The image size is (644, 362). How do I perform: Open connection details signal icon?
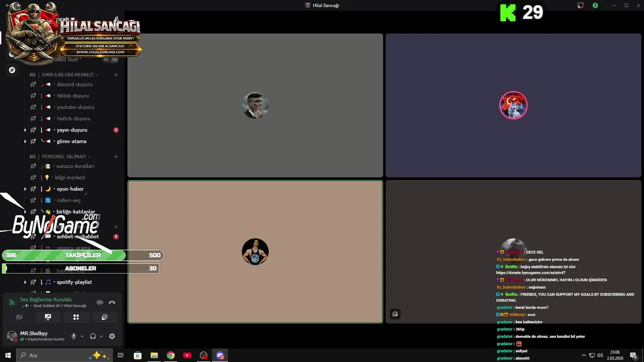tap(12, 303)
